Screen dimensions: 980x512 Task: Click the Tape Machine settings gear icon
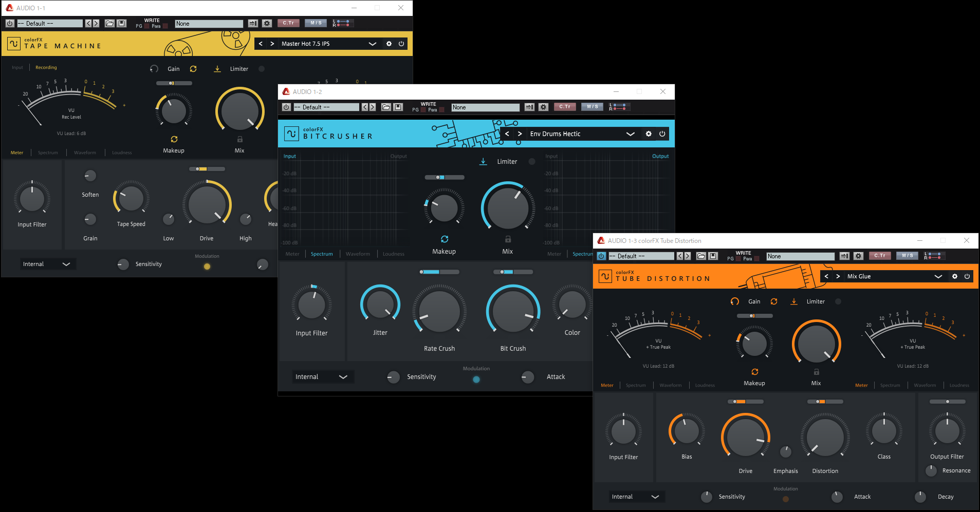coord(389,44)
